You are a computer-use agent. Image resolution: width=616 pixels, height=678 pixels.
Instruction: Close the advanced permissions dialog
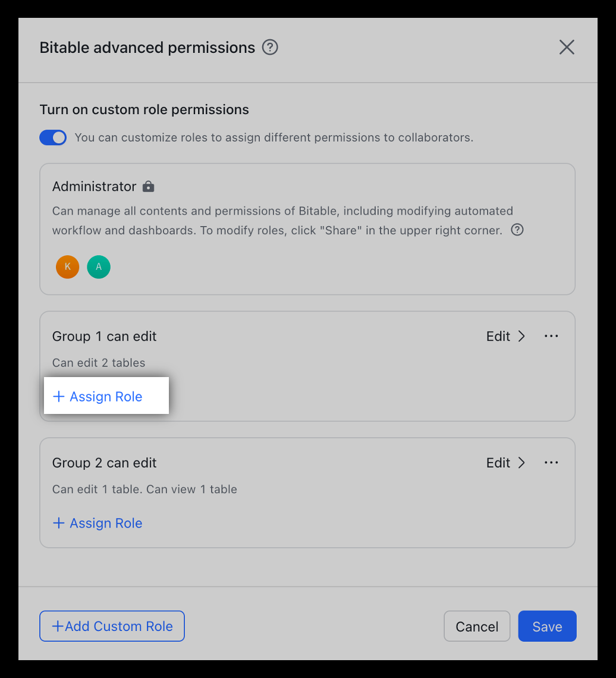click(567, 47)
